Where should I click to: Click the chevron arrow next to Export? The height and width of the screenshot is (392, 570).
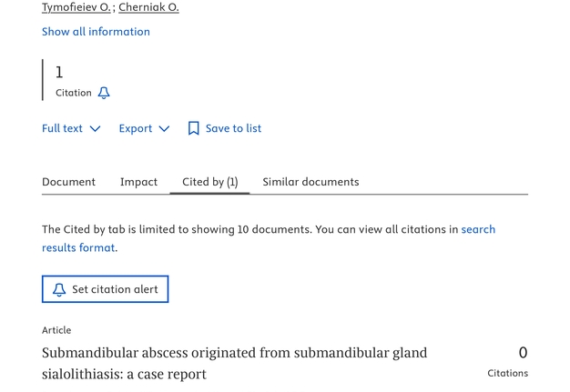click(x=164, y=129)
